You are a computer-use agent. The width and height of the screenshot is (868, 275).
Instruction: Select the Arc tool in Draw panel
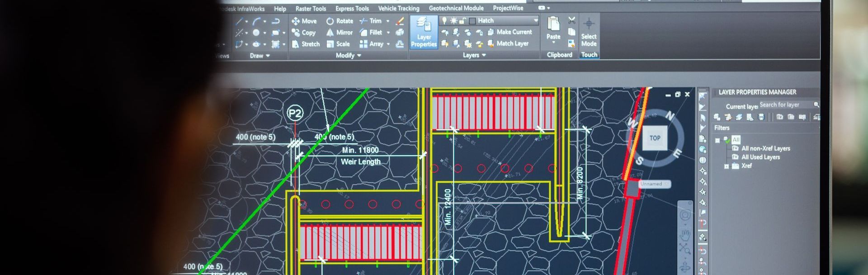pos(256,21)
